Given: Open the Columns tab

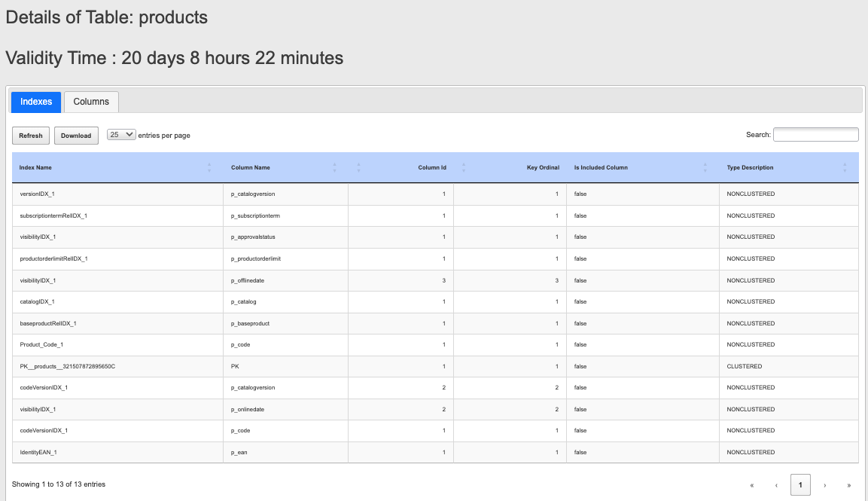Looking at the screenshot, I should click(x=91, y=102).
